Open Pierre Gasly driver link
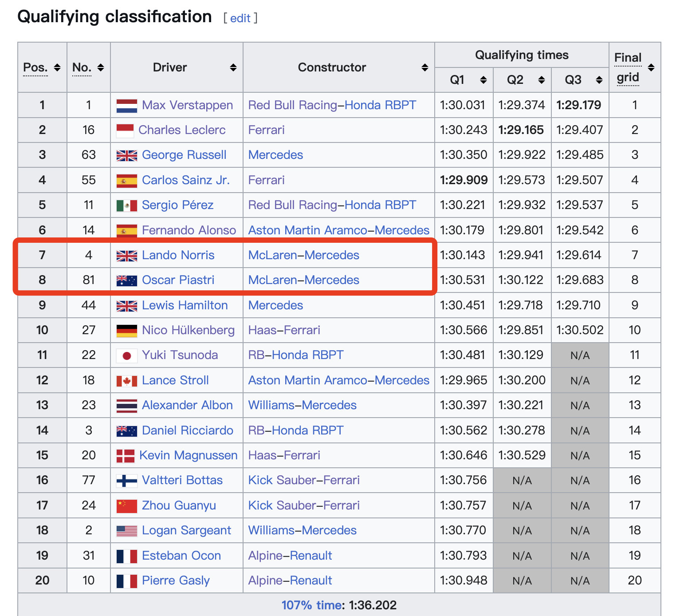The image size is (676, 616). click(x=176, y=580)
